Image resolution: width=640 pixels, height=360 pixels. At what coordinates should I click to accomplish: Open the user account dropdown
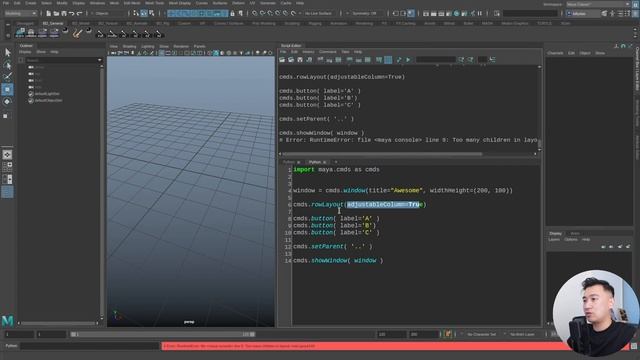582,13
